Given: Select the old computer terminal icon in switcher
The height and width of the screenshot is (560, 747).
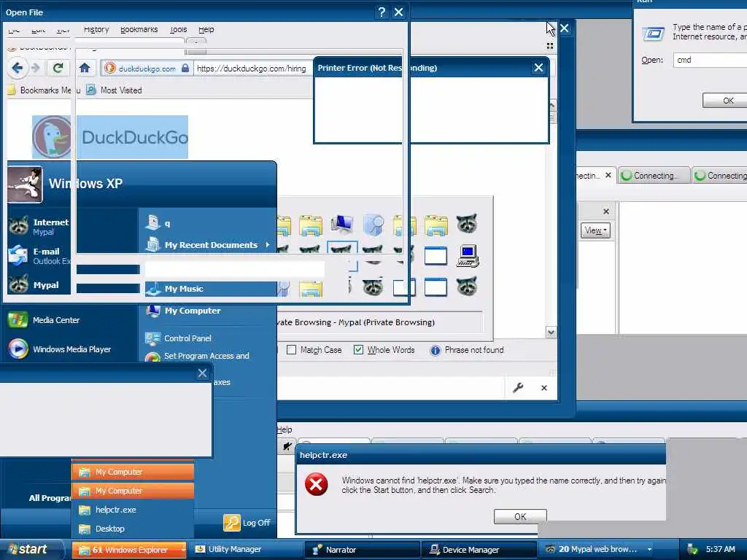Looking at the screenshot, I should pyautogui.click(x=468, y=256).
